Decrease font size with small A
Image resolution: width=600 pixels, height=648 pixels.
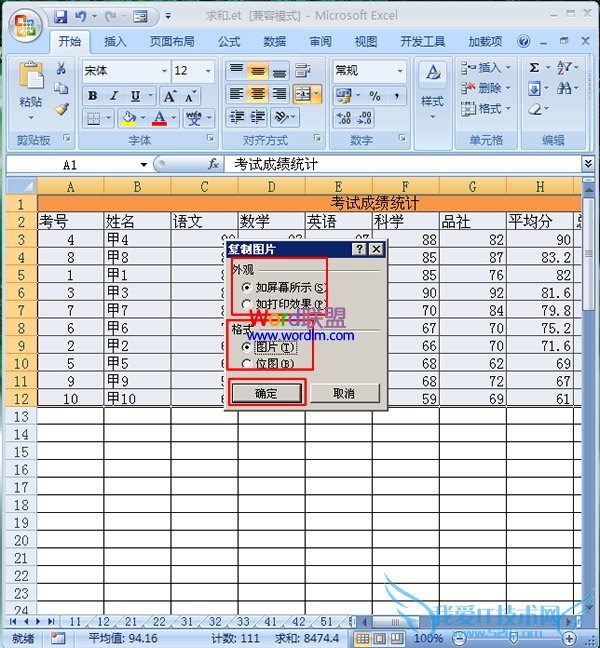point(190,96)
